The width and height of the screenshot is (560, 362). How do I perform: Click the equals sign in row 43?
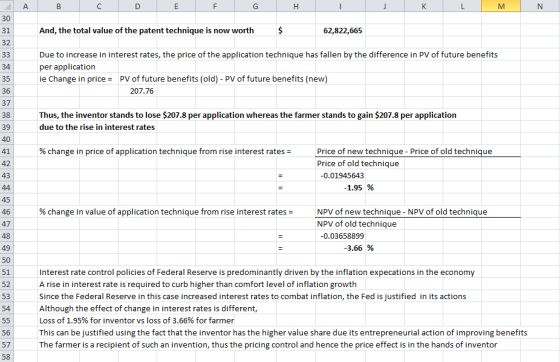tap(280, 176)
